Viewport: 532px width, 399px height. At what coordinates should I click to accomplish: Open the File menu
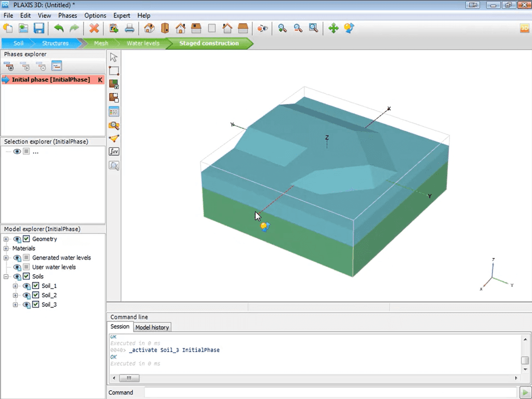point(8,15)
